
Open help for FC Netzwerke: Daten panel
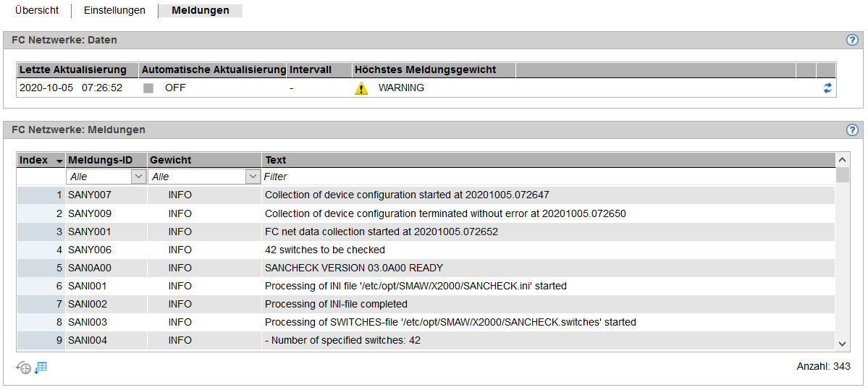852,40
